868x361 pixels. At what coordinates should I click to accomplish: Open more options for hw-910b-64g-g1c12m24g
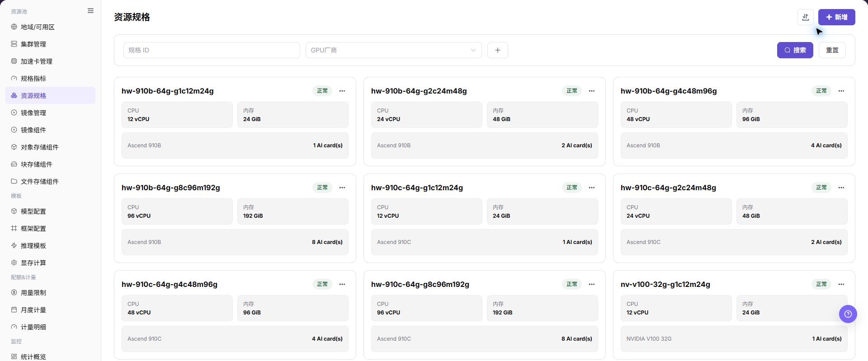[x=342, y=91]
